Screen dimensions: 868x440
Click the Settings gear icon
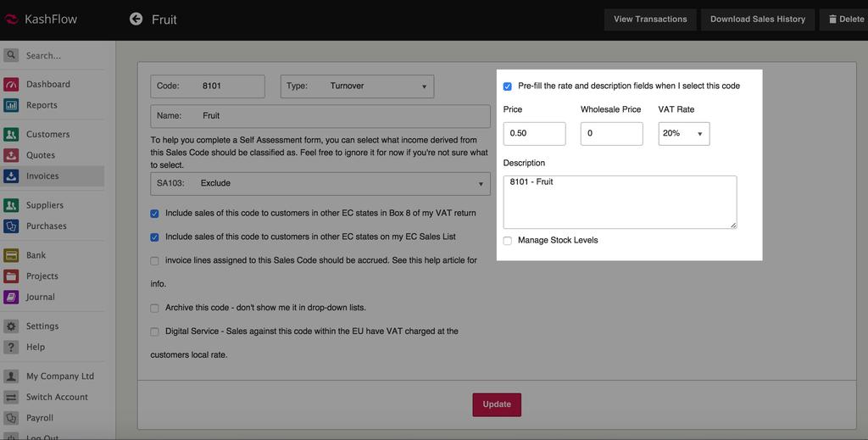(11, 326)
